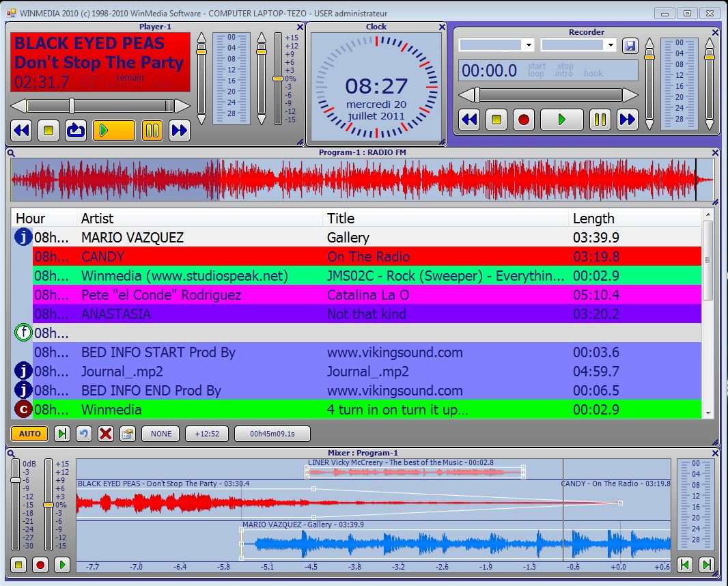Screen dimensions: 728x586
Task: Click the skip-to-next icon beside AUTO
Action: point(62,434)
